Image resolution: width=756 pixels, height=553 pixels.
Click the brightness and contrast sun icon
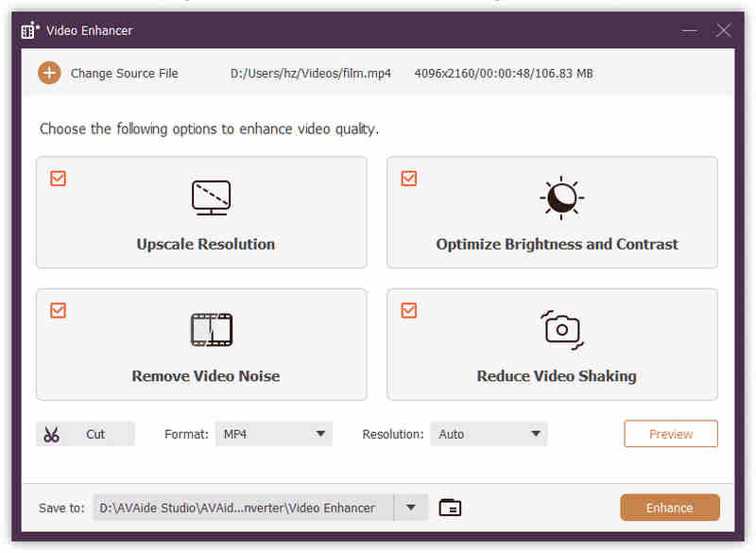pyautogui.click(x=561, y=198)
